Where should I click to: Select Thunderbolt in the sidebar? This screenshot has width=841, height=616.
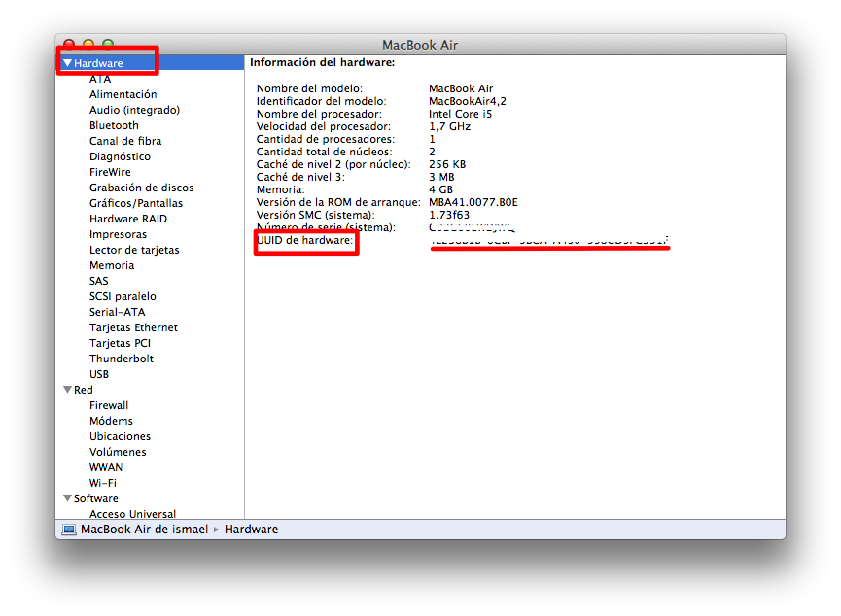(122, 359)
